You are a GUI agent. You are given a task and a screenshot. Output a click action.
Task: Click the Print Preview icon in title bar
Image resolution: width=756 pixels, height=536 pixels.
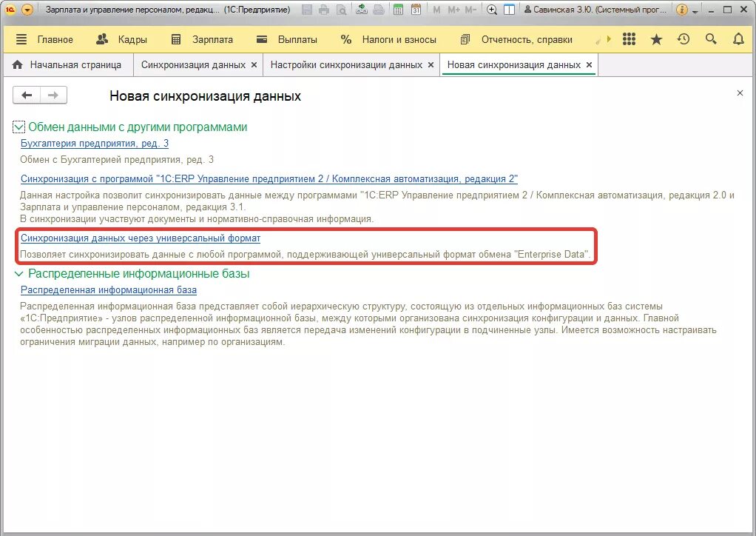(x=341, y=10)
